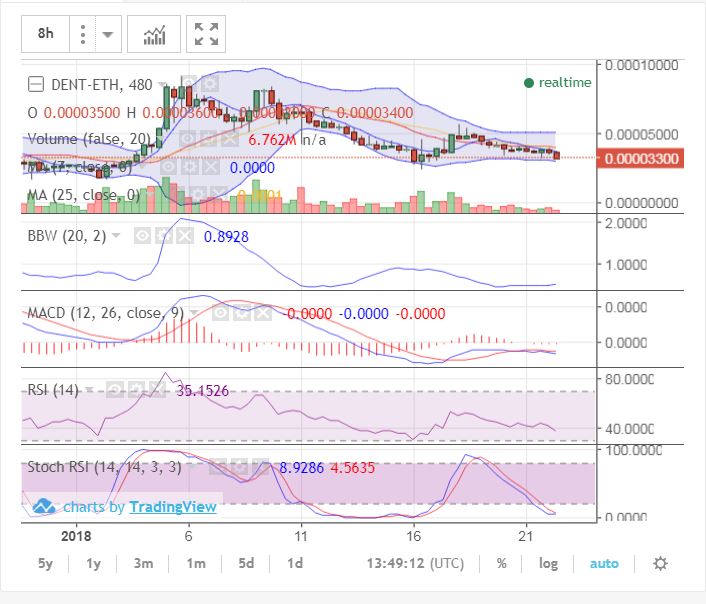Select the 5y time range
The width and height of the screenshot is (706, 604).
point(45,563)
